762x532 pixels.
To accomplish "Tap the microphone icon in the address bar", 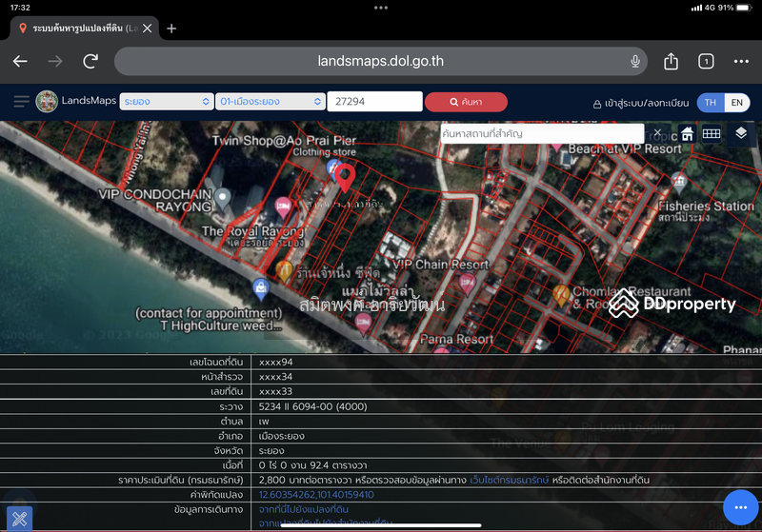I will click(634, 61).
